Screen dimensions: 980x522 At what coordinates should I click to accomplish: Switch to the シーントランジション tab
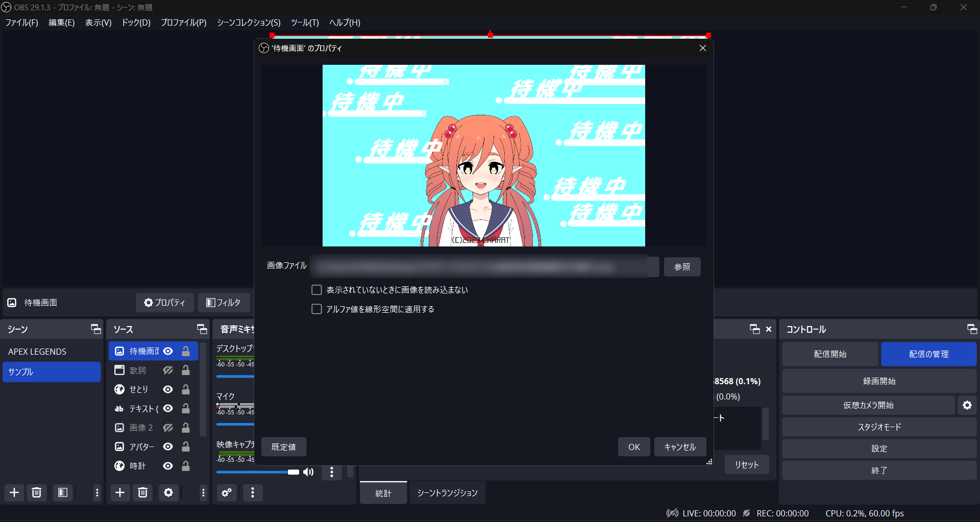pyautogui.click(x=447, y=493)
